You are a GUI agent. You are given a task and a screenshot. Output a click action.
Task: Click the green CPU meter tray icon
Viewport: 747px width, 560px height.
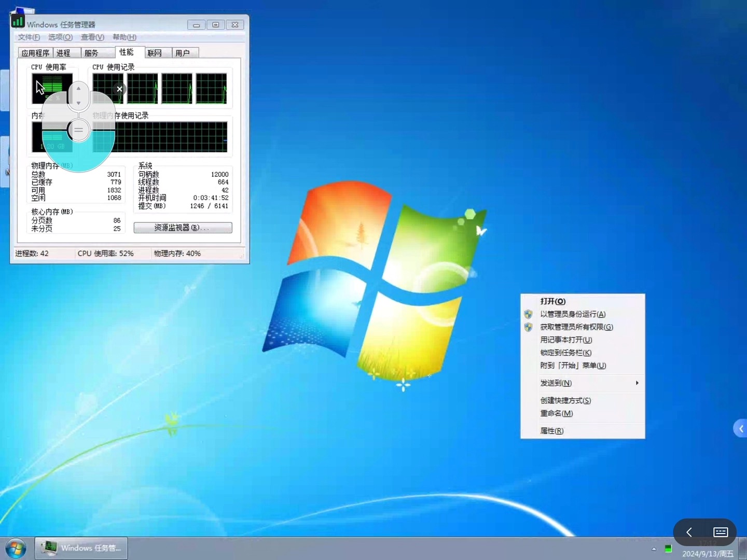pos(668,549)
